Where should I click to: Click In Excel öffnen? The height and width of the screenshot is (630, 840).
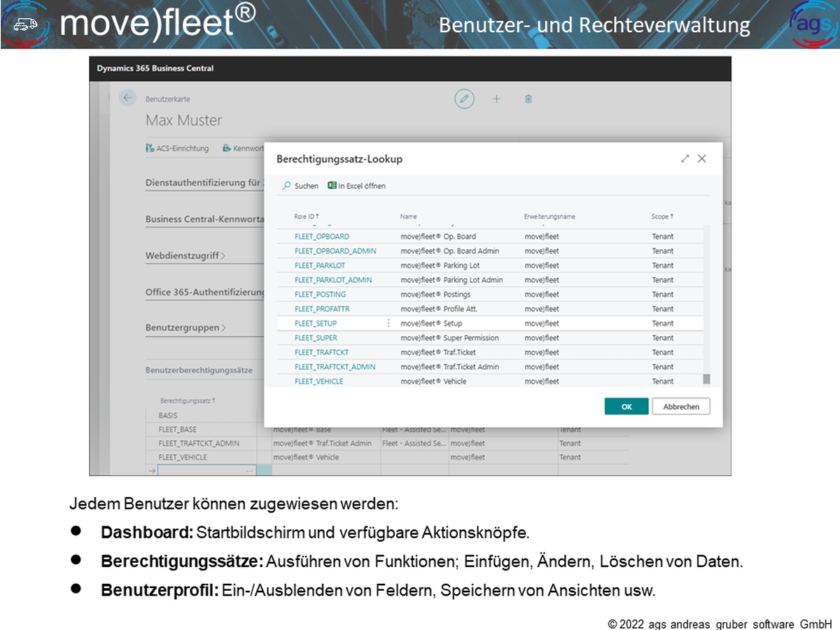pos(356,185)
